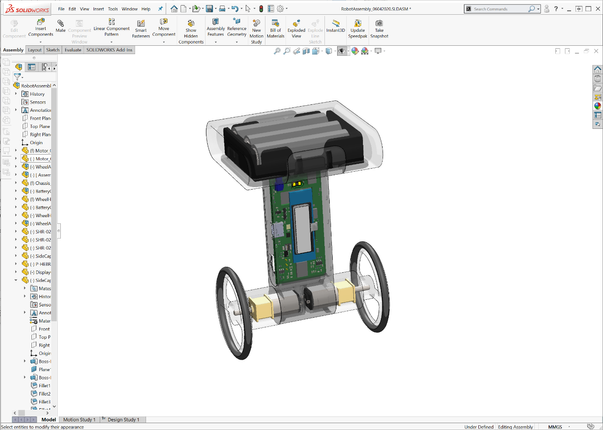Open SOLIDWORKS Resources task pane home tab
Screen dimensions: 603x430
pyautogui.click(x=597, y=69)
